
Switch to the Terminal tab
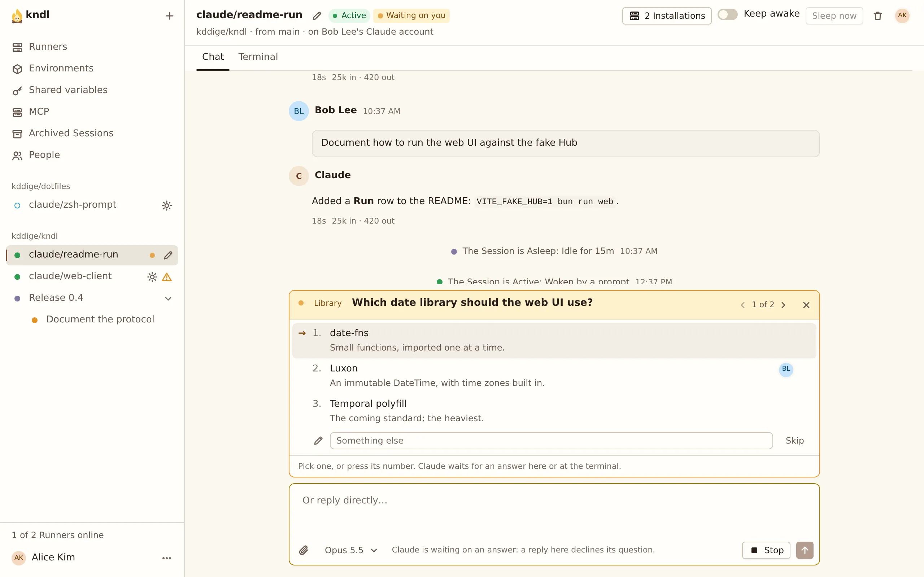click(258, 57)
